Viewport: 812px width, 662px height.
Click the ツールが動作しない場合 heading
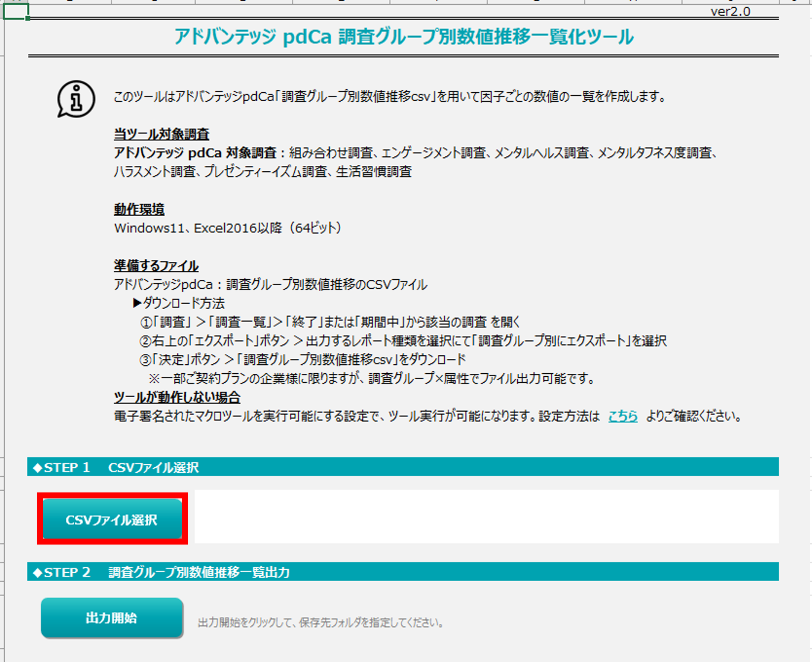[x=177, y=397]
